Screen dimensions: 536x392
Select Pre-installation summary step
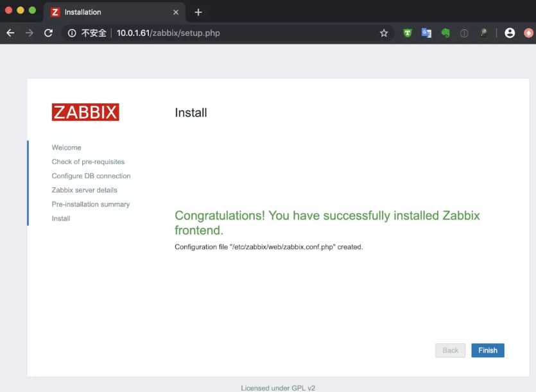(91, 205)
